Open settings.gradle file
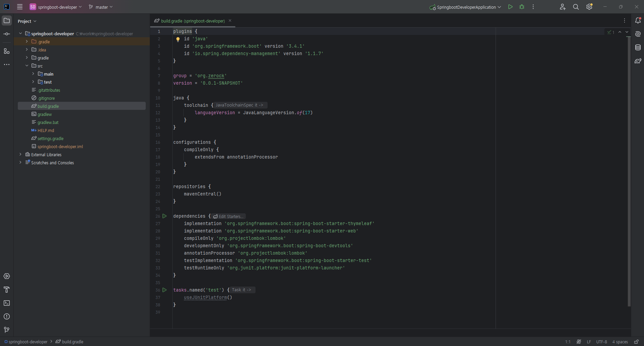644x346 pixels. coord(50,138)
